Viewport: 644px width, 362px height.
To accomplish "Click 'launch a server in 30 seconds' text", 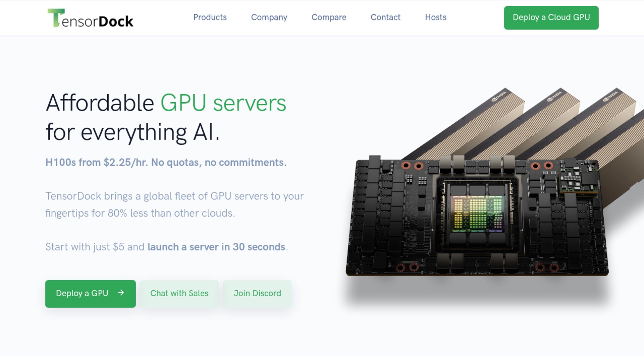I will pyautogui.click(x=216, y=247).
